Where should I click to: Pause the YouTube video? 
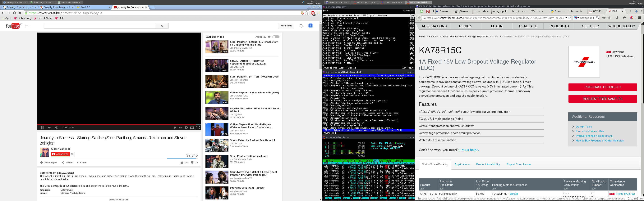point(42,128)
